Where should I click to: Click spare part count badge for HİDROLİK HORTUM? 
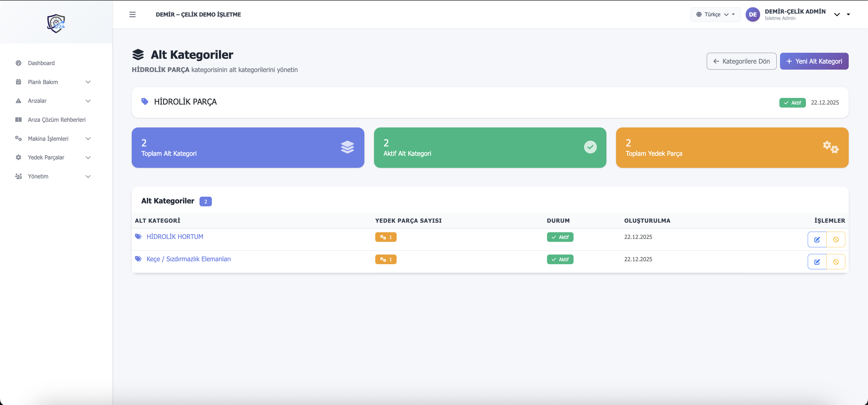385,237
